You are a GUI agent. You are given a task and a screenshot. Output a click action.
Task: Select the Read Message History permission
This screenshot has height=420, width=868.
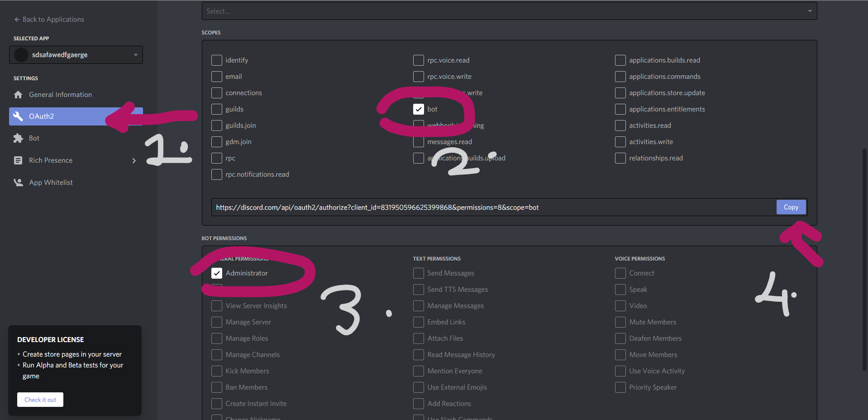tap(419, 355)
